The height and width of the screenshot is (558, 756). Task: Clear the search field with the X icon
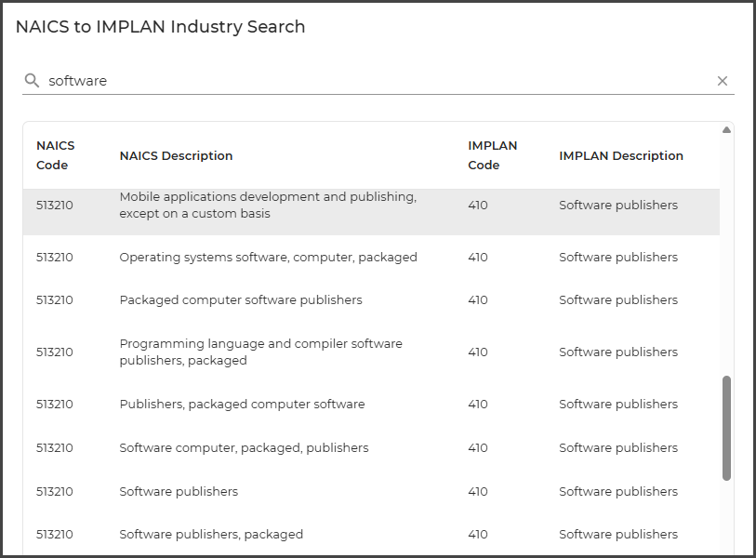tap(722, 81)
